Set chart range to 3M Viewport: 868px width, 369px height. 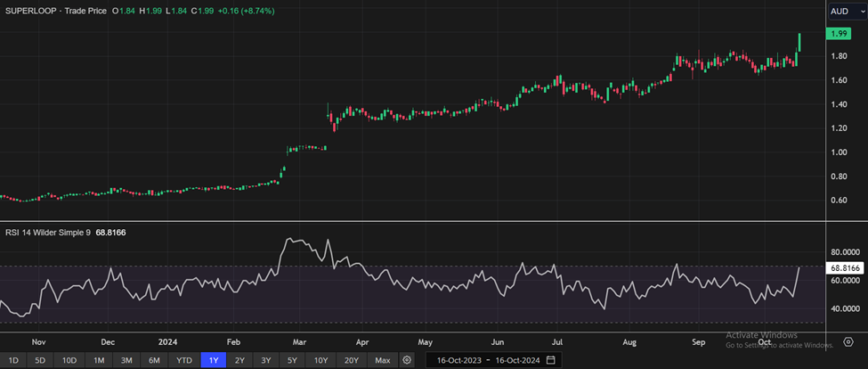point(126,360)
